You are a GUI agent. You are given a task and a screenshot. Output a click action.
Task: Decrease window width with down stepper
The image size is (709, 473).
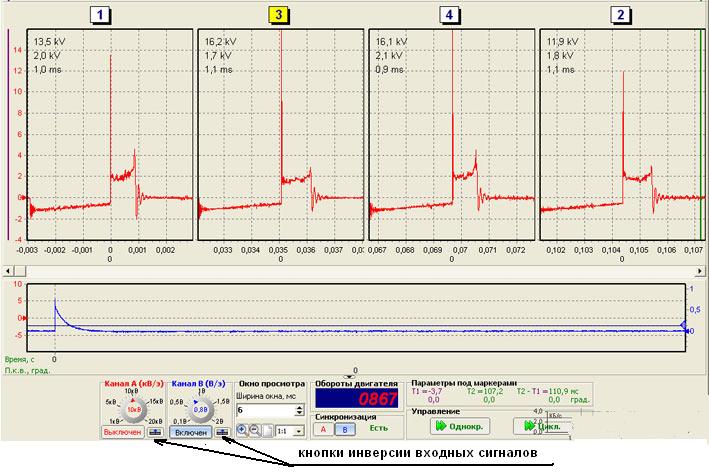(299, 413)
